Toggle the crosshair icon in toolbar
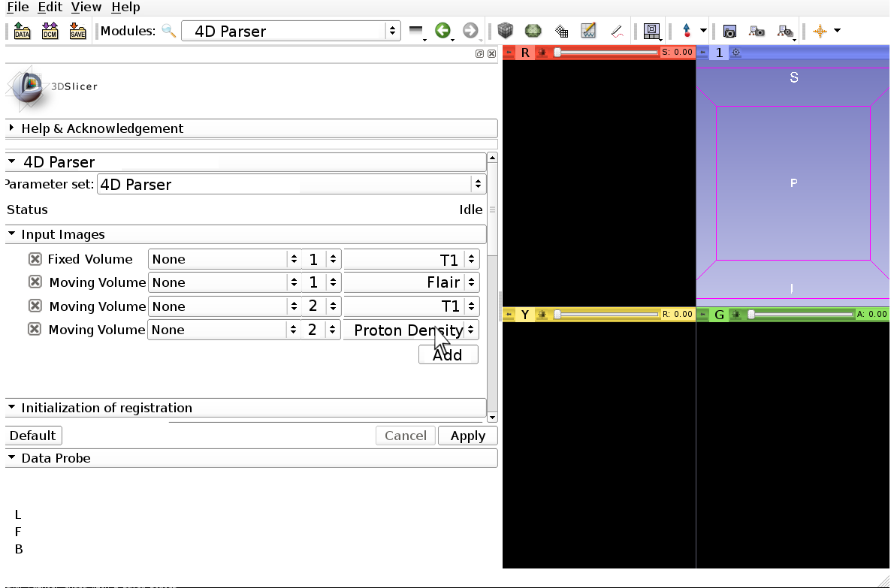Screen dimensions: 891x588 point(820,31)
